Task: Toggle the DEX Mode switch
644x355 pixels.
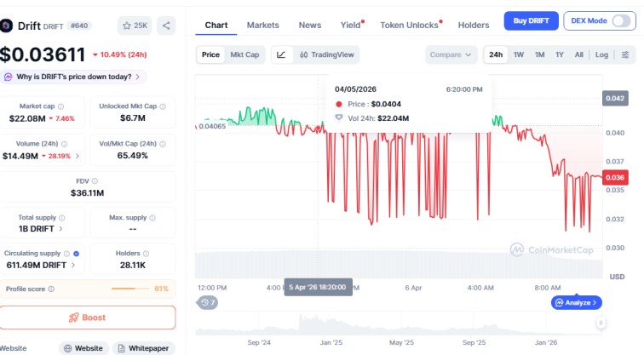Action: 622,20
